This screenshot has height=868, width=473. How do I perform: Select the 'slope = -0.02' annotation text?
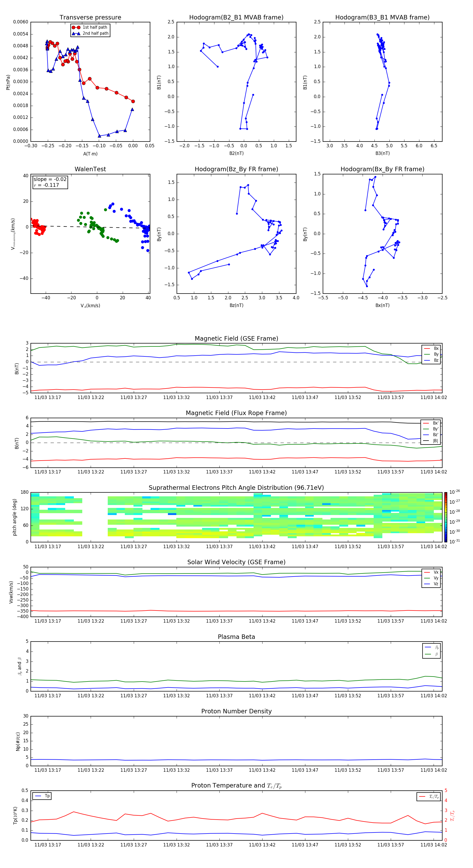pos(50,179)
